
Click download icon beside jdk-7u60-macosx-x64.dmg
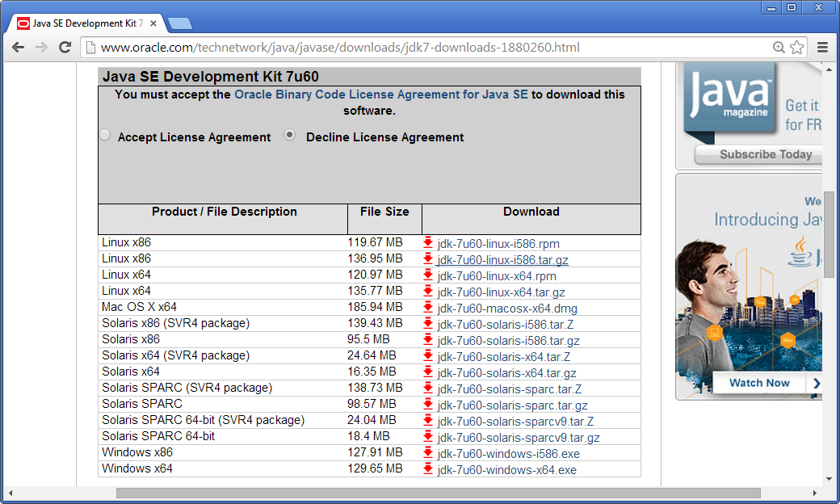428,308
